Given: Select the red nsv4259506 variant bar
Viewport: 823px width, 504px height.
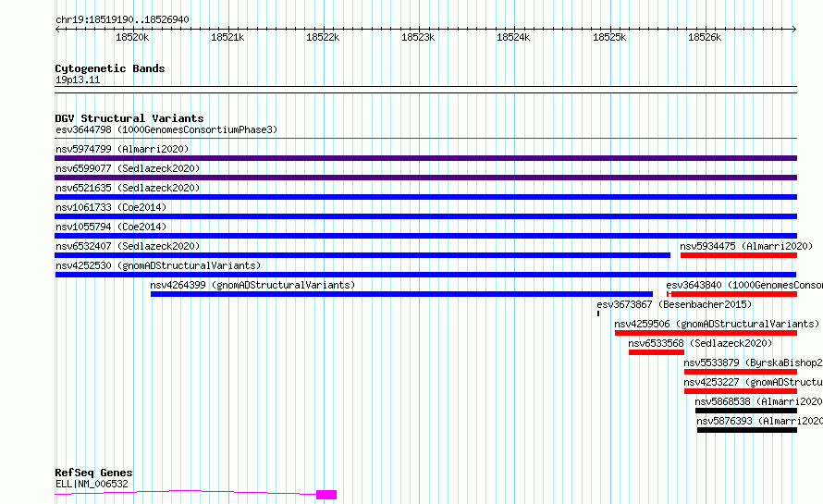Looking at the screenshot, I should [x=706, y=333].
